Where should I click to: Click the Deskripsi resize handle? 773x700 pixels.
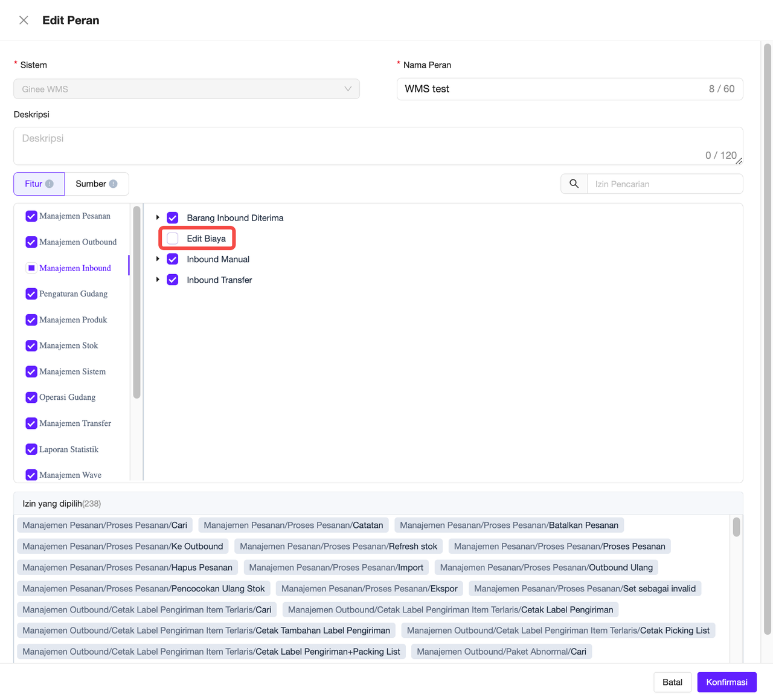(739, 161)
